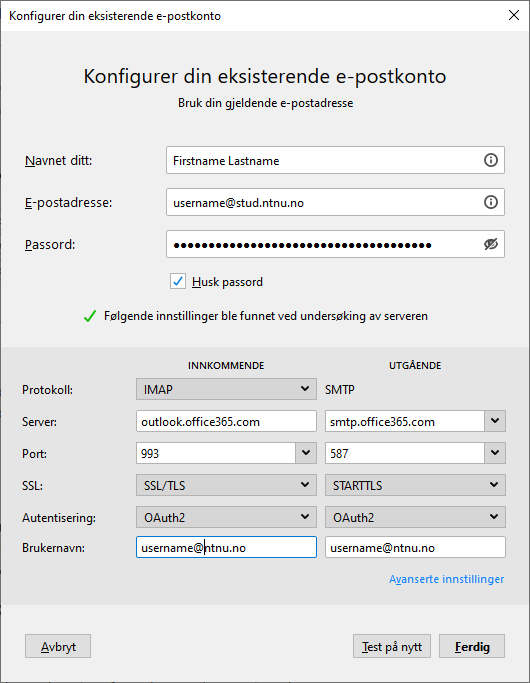
Task: Click the Test på nytt button
Action: click(x=392, y=646)
